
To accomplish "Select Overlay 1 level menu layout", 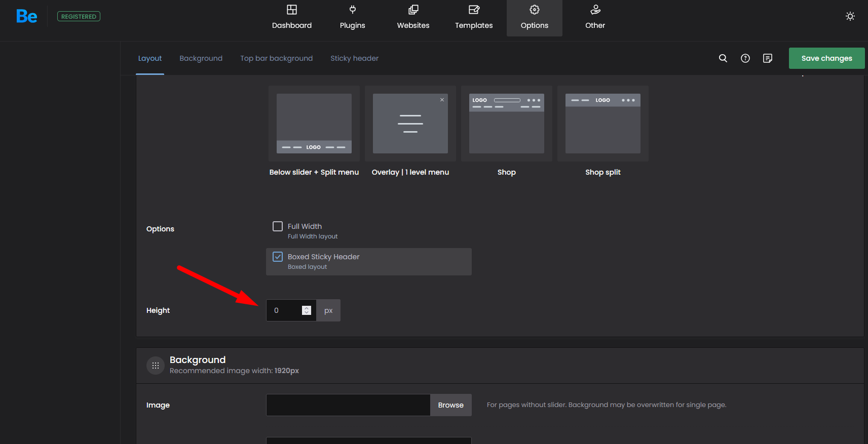I will (410, 124).
